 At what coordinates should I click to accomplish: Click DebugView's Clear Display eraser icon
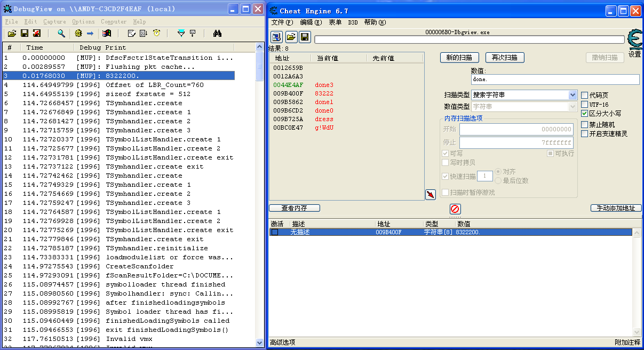(131, 34)
